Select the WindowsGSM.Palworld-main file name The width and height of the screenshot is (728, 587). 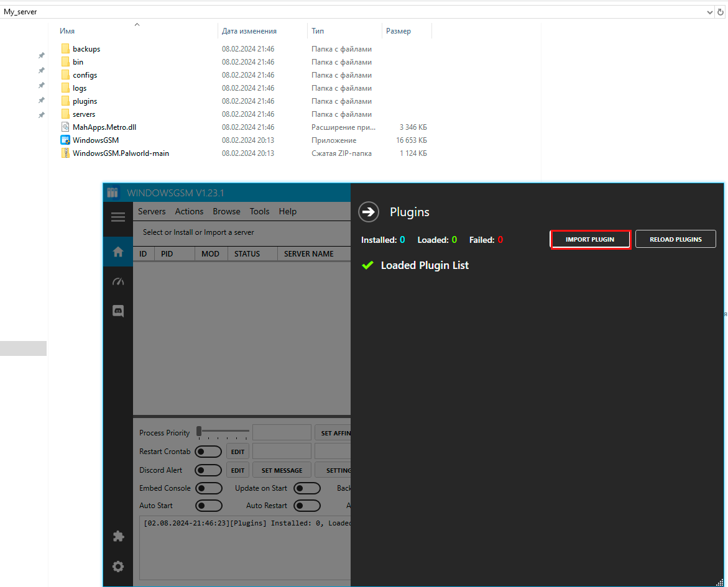point(121,153)
